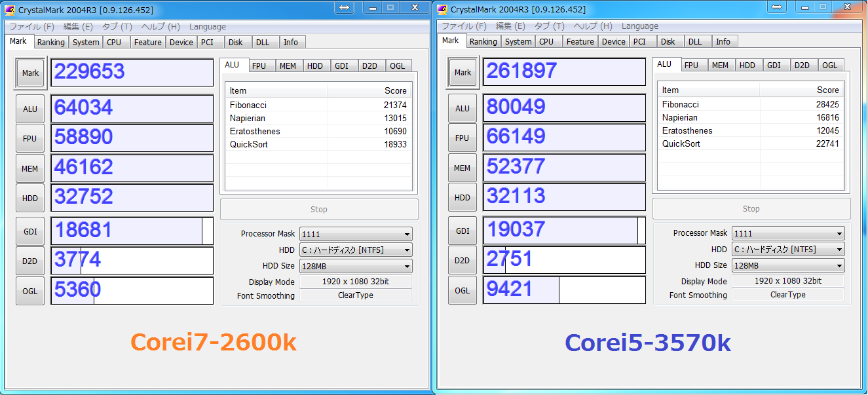The height and width of the screenshot is (395, 868).
Task: Click the CrystalMark app icon in right window title bar
Action: 442,10
